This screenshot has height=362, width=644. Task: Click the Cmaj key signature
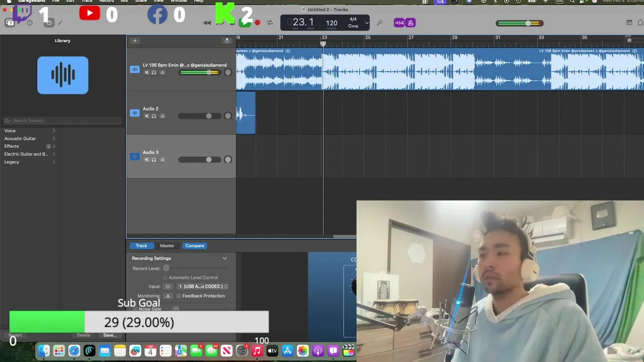(353, 26)
